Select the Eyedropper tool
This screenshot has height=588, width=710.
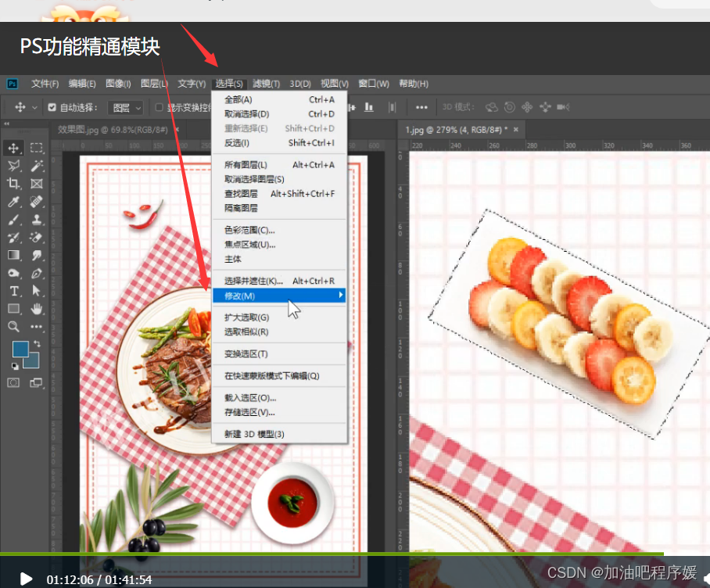tap(13, 202)
